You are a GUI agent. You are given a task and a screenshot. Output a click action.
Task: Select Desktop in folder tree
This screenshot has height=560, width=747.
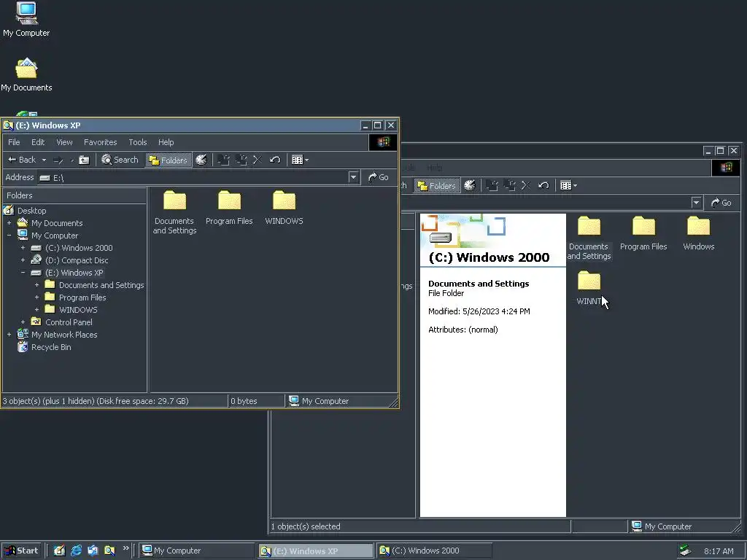31,211
